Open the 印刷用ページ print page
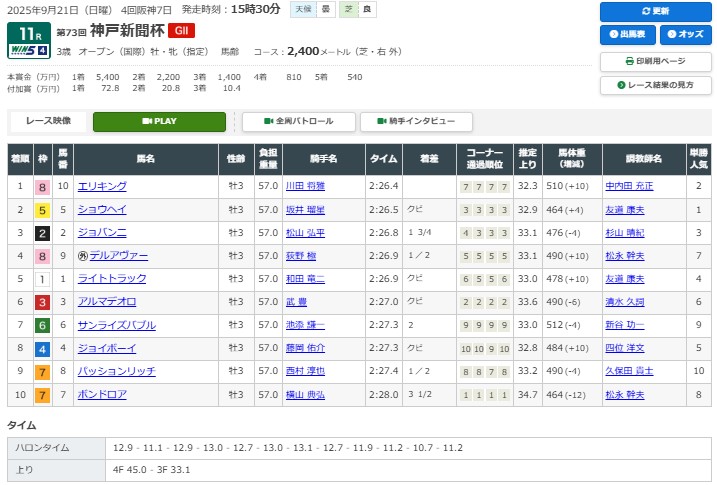 pos(655,61)
